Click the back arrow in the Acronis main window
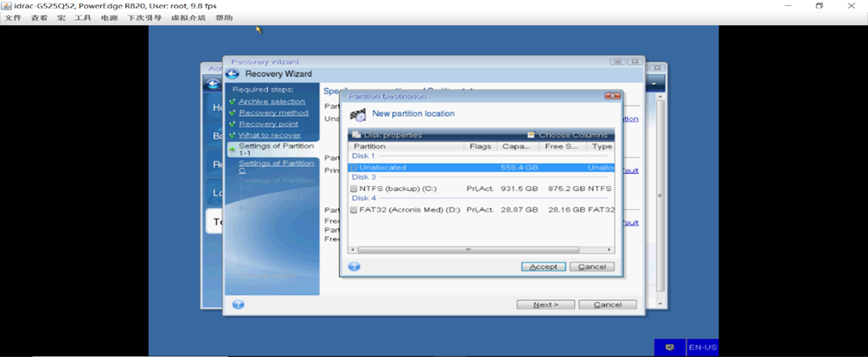 [212, 84]
